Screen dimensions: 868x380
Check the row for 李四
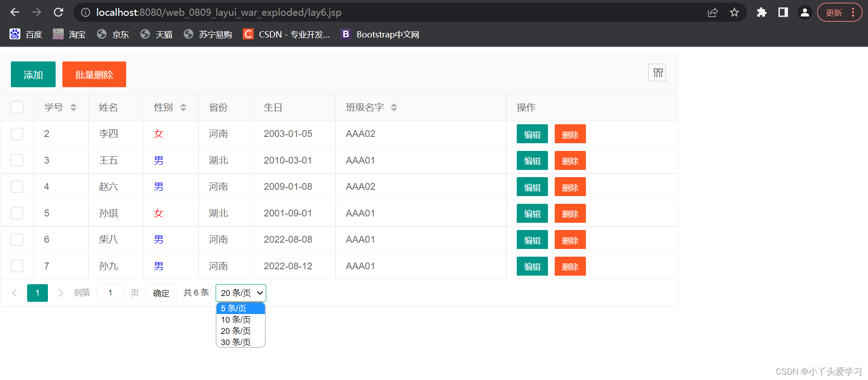17,134
